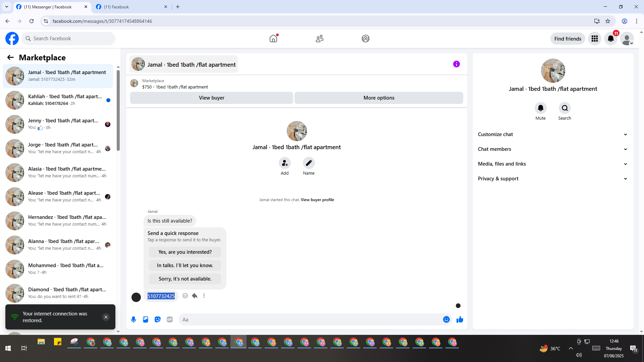The image size is (644, 362).
Task: React to the 5107732425 message
Action: [x=185, y=296]
